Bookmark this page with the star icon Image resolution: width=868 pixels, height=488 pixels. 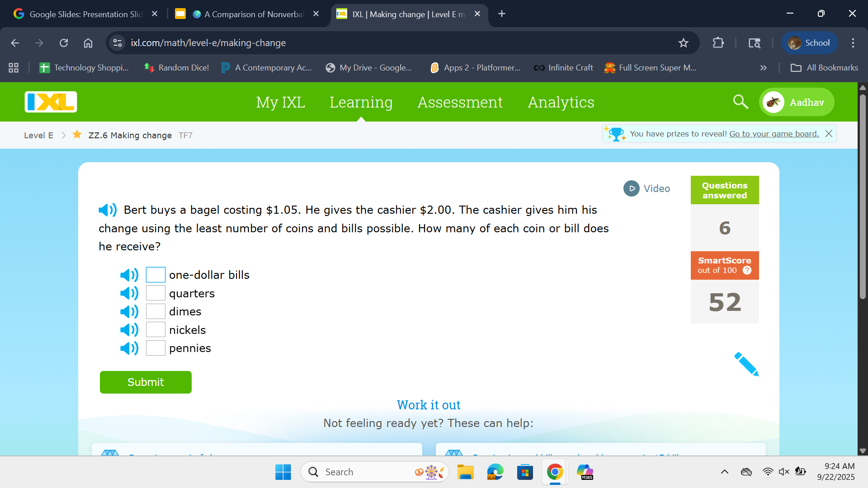(x=683, y=43)
